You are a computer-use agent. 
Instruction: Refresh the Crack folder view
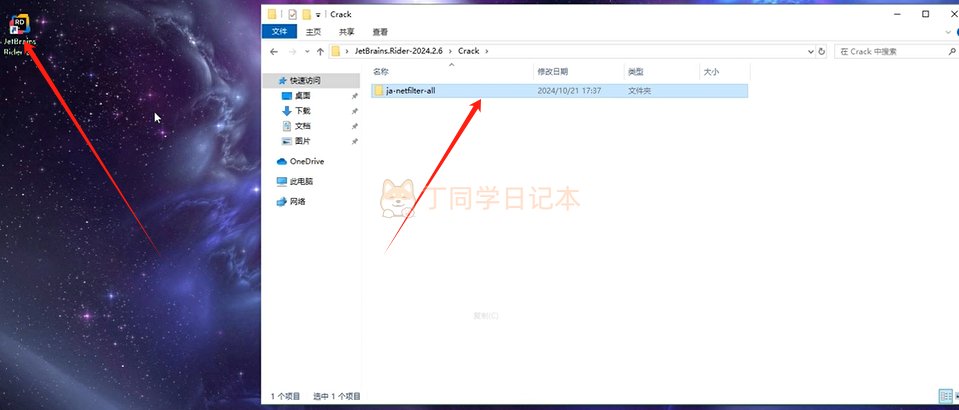(x=822, y=51)
